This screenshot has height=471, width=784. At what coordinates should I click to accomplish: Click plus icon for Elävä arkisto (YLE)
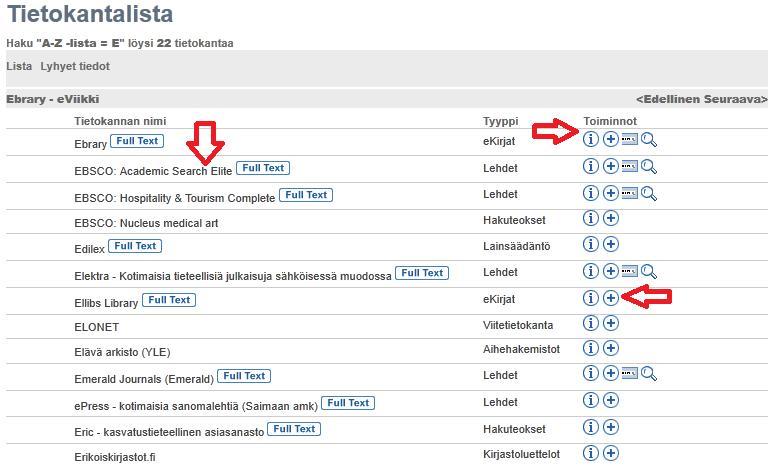pyautogui.click(x=610, y=348)
